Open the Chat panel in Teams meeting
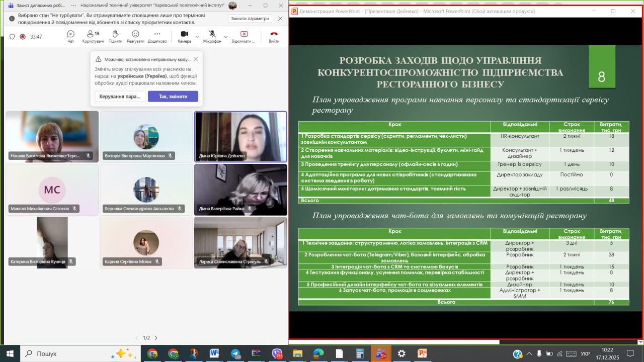 tap(71, 36)
